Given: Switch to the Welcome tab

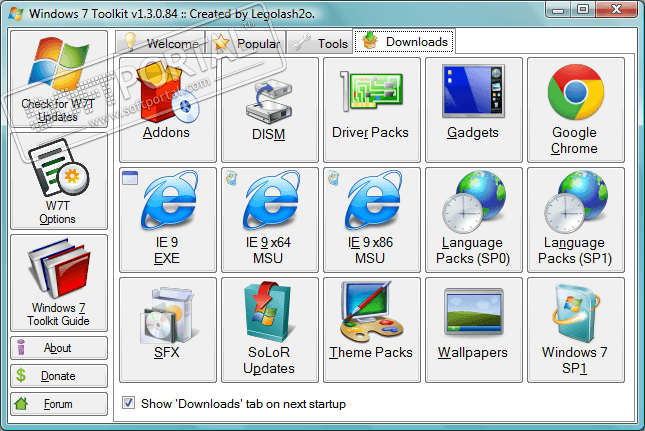Looking at the screenshot, I should click(160, 43).
